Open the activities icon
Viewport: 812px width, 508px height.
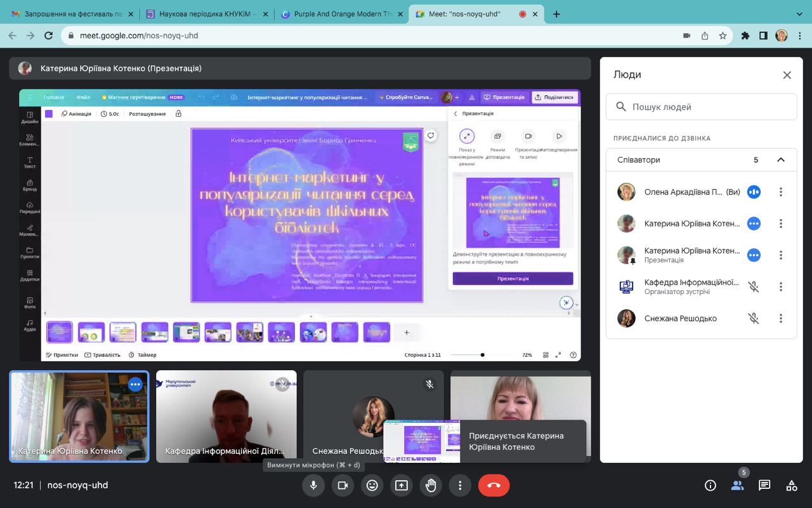[792, 485]
